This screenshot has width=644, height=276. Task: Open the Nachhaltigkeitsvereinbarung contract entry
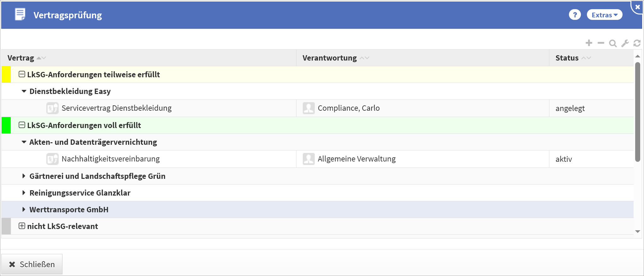click(110, 159)
